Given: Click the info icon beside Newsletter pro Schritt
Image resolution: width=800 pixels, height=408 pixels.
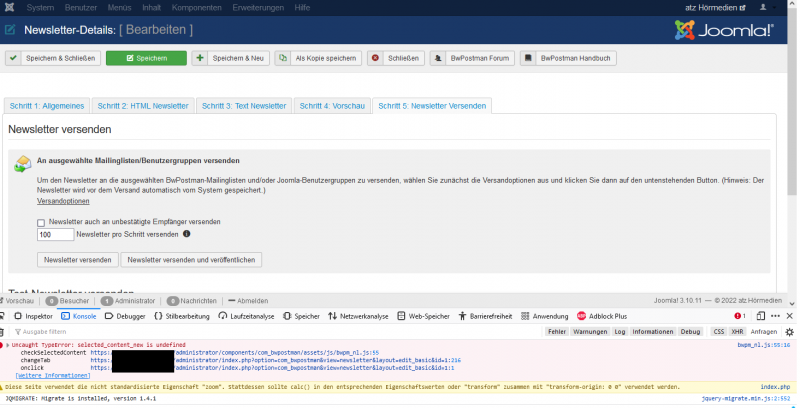Looking at the screenshot, I should click(x=187, y=234).
